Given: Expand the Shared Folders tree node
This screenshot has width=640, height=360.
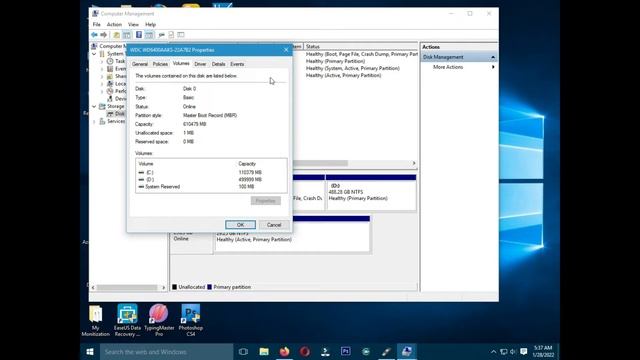Looking at the screenshot, I should pyautogui.click(x=102, y=76).
